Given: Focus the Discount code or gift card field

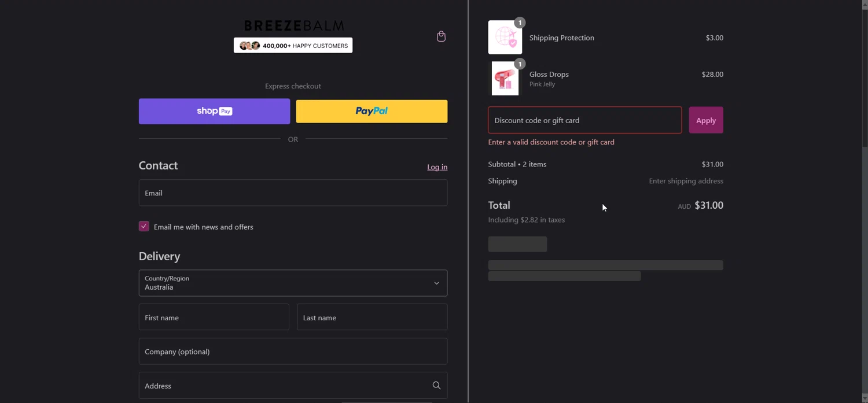Looking at the screenshot, I should 585,120.
